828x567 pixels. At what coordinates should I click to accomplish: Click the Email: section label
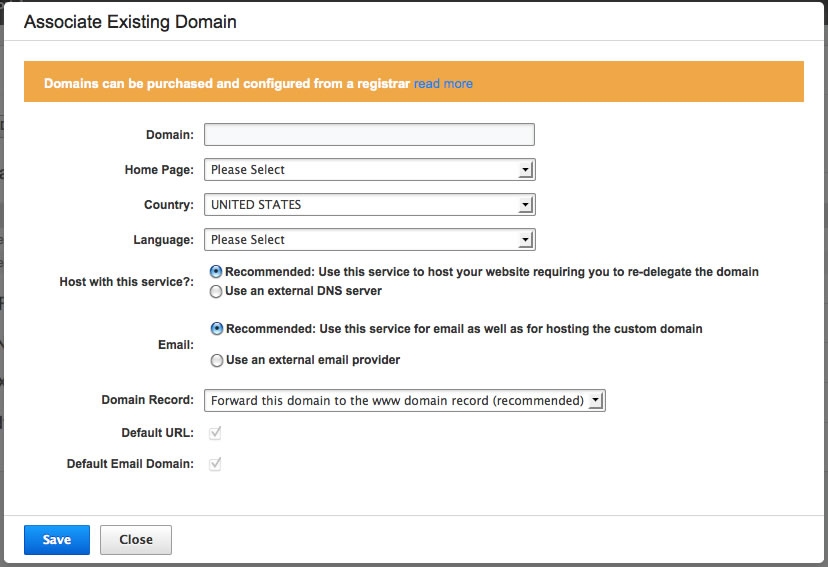click(177, 345)
